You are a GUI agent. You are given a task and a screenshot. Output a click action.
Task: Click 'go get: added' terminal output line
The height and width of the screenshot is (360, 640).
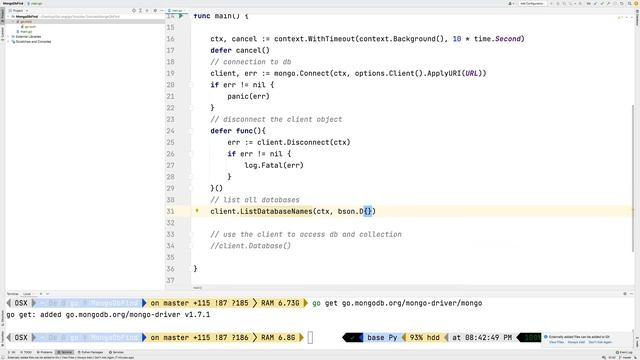(108, 315)
